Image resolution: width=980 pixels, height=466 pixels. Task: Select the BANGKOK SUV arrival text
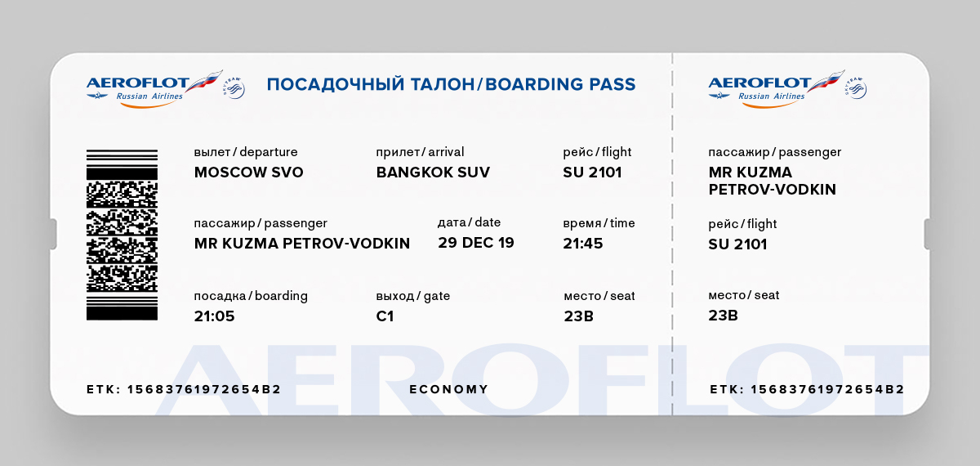(x=433, y=173)
